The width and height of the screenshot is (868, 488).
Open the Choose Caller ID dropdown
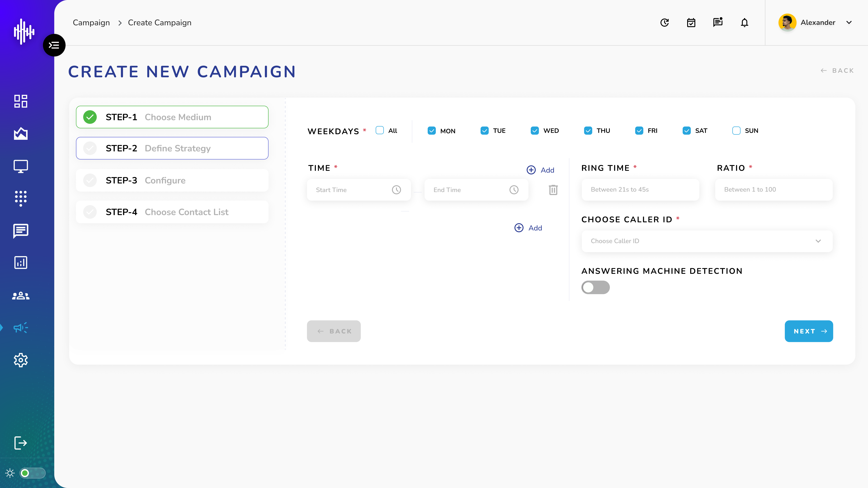click(707, 241)
